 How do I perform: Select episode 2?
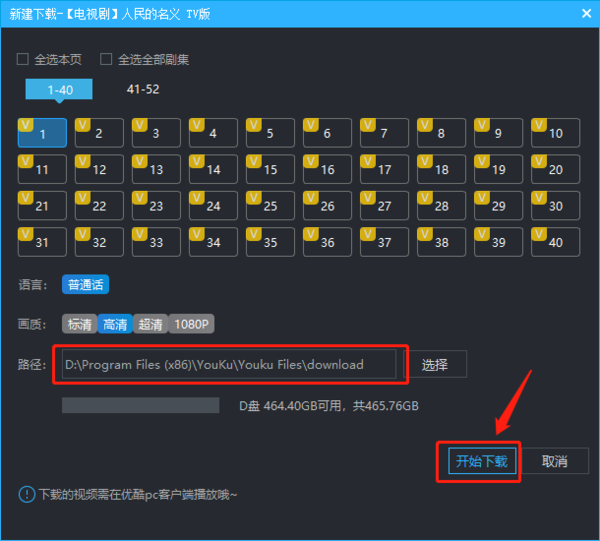pos(99,133)
